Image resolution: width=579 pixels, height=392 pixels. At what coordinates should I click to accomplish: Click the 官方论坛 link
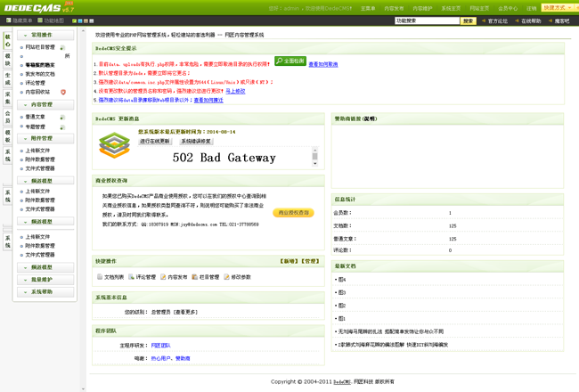(x=497, y=21)
